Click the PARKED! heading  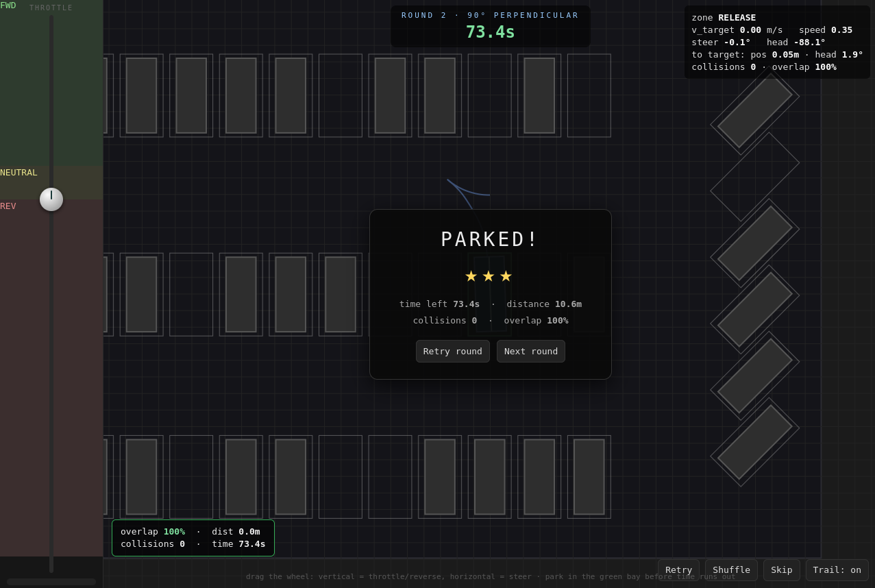click(490, 239)
